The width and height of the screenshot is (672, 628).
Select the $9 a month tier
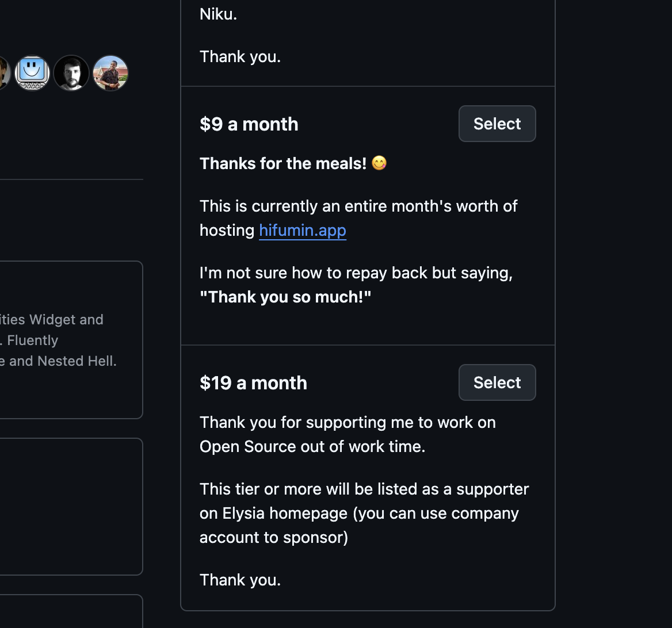coord(497,124)
